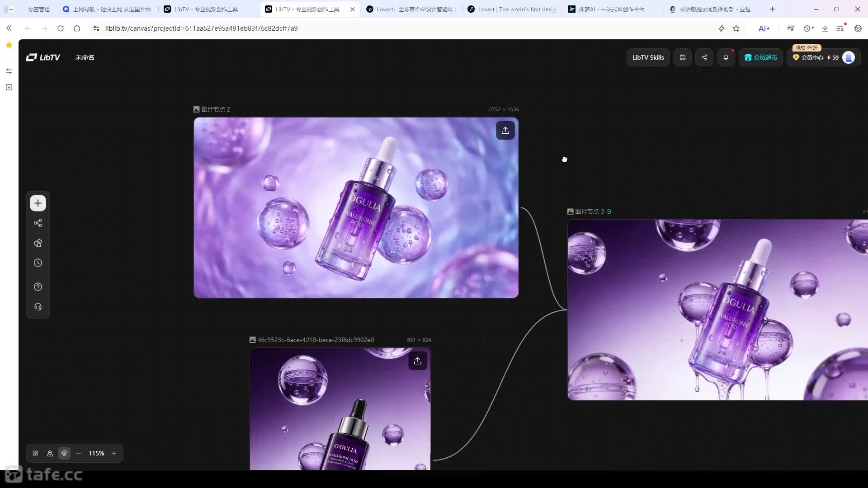Screen dimensions: 868x488
Task: Open LibTV Skills
Action: point(648,57)
